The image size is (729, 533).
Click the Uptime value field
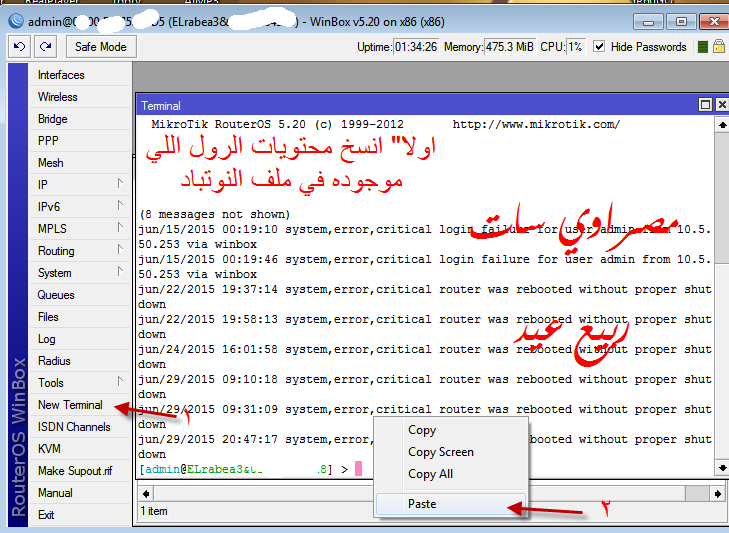pos(416,47)
